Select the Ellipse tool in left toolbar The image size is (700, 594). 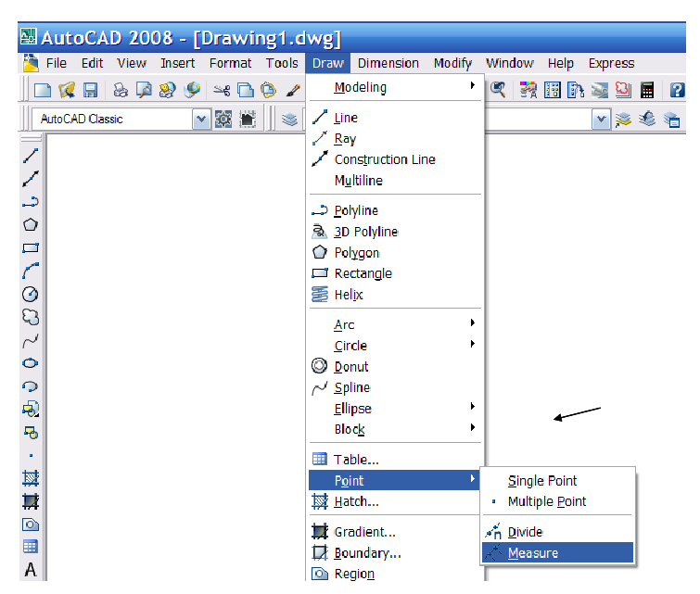(x=31, y=363)
